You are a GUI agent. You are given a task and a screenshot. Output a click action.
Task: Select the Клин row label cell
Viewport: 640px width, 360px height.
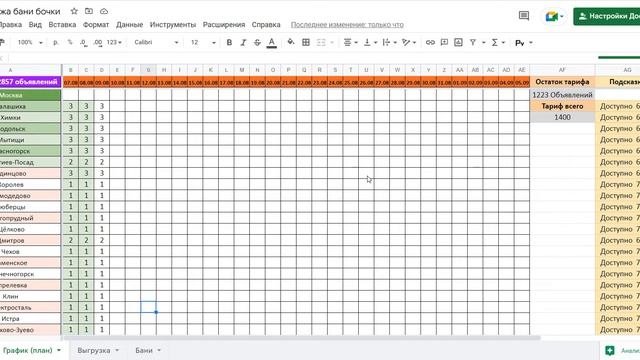coord(30,296)
